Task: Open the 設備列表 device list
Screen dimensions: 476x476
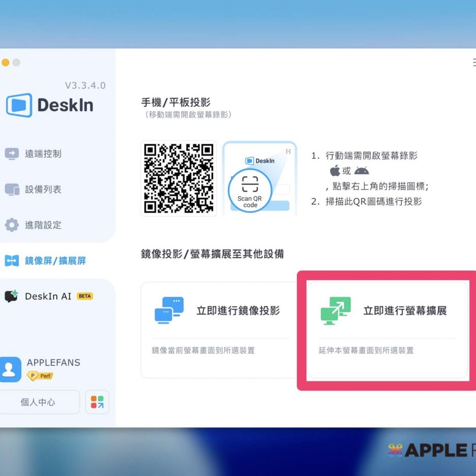Action: (x=43, y=189)
